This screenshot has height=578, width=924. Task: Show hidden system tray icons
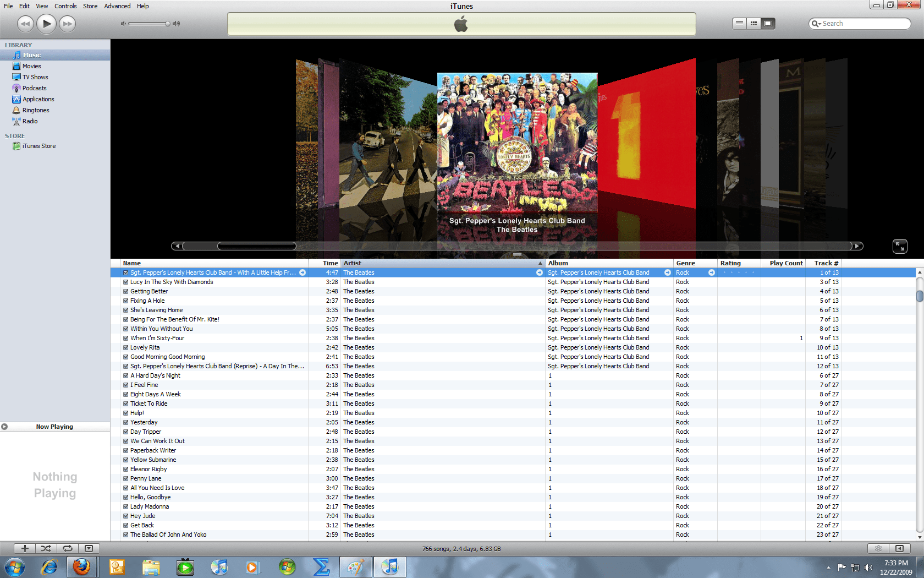pyautogui.click(x=828, y=568)
